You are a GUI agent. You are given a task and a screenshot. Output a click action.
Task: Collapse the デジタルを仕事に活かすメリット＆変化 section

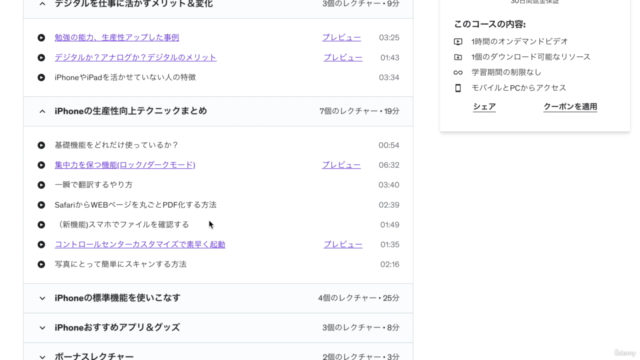42,4
